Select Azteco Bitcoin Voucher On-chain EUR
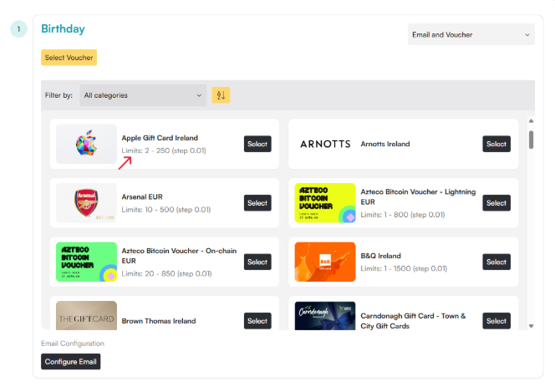Screen dimensions: 555x392 tap(257, 262)
